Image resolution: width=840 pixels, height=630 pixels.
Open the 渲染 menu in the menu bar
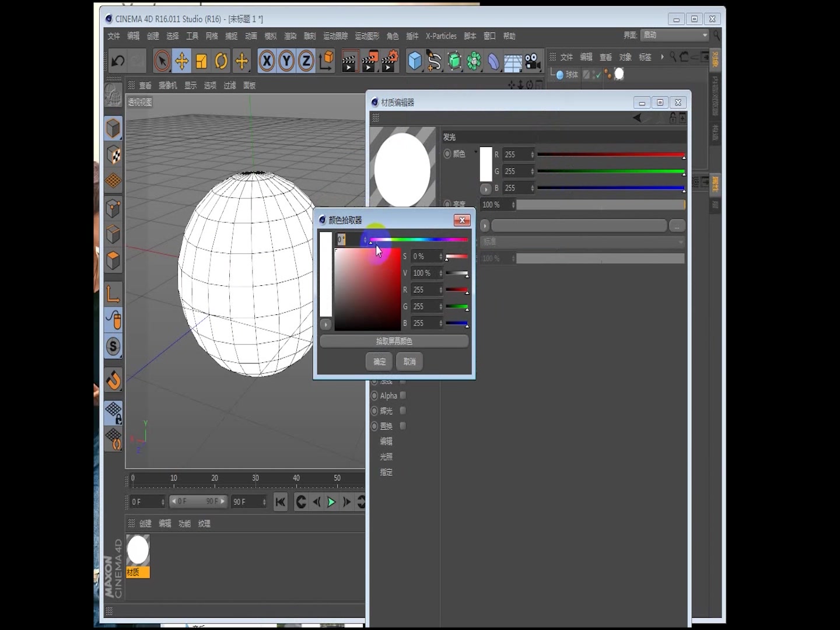click(290, 36)
